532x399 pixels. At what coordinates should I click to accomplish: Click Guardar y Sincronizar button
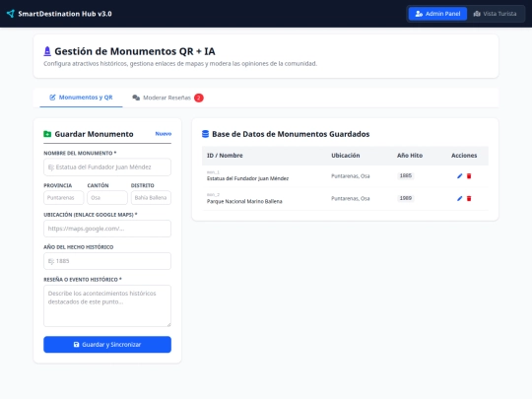(107, 345)
